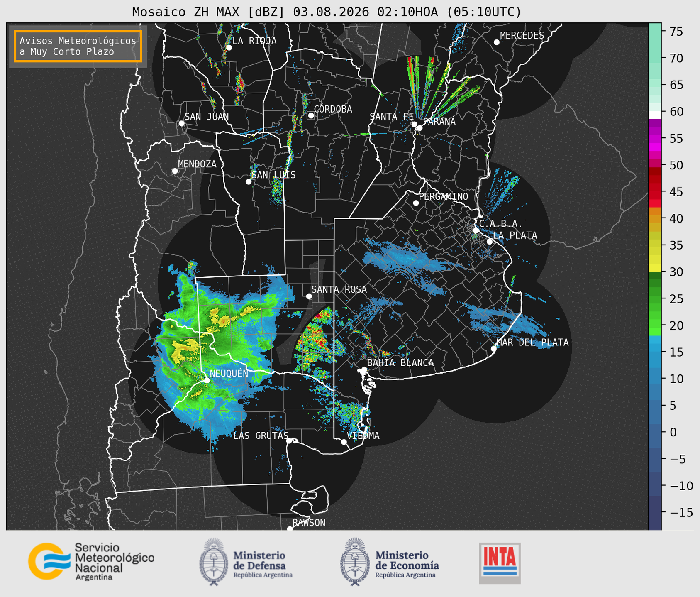Screen dimensions: 700x597
Task: Click the La Rioja city label
Action: 254,41
